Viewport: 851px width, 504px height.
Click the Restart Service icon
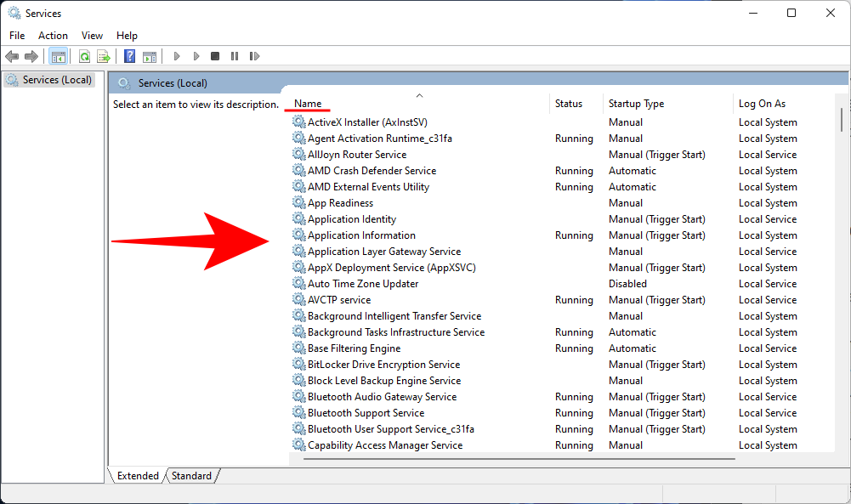click(254, 55)
